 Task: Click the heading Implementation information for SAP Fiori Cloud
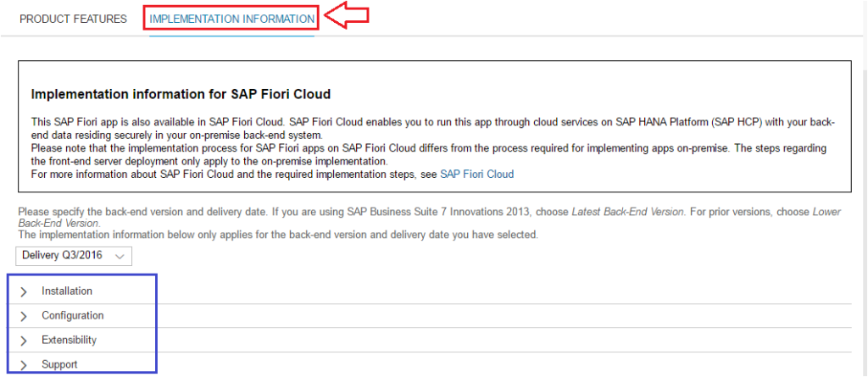181,94
